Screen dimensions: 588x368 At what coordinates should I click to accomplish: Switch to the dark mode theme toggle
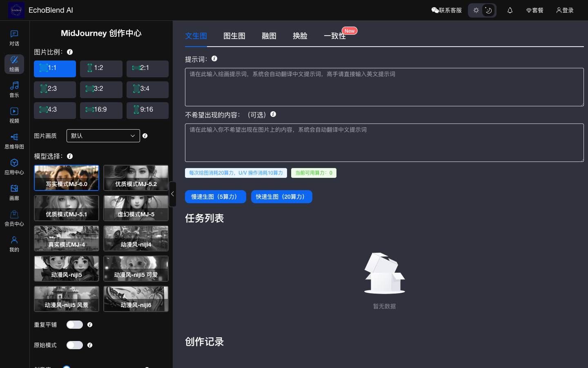[488, 10]
